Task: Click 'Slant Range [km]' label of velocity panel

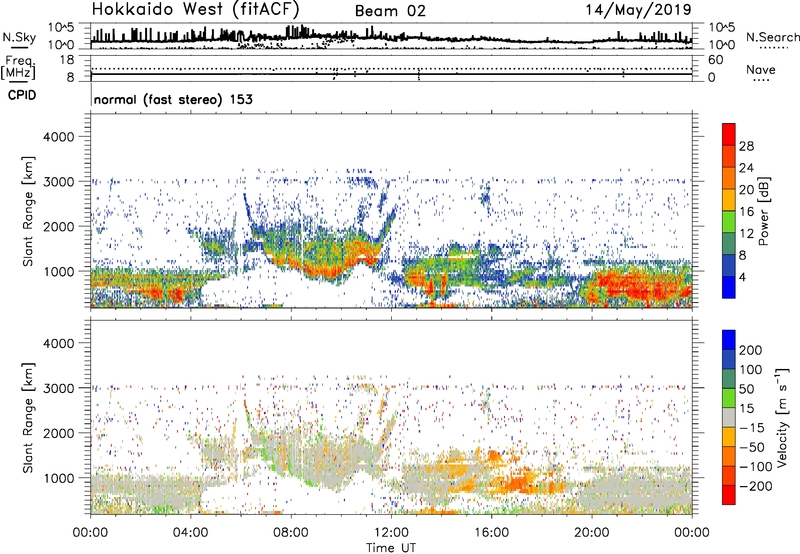Action: click(28, 418)
